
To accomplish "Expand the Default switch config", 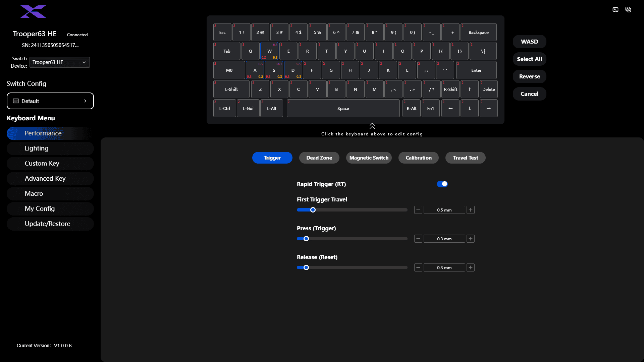I will [x=50, y=101].
